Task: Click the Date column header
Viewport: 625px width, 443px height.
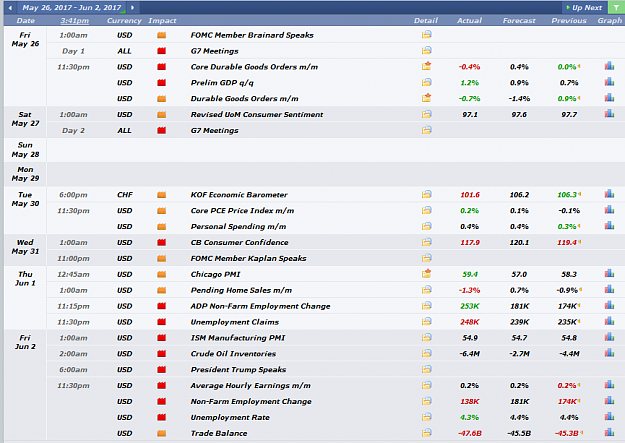Action: [26, 21]
